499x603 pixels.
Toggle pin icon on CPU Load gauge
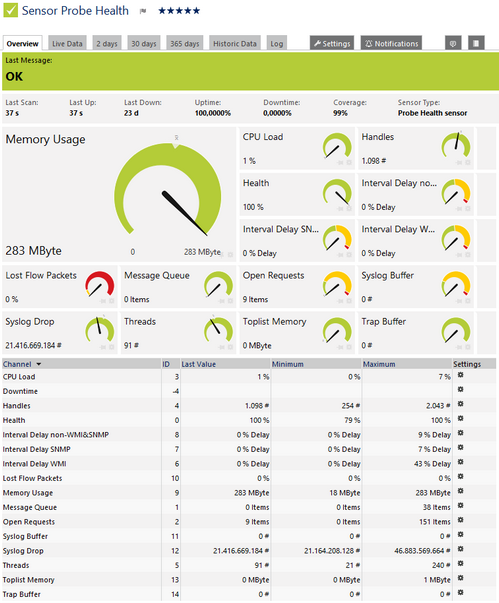coord(341,163)
